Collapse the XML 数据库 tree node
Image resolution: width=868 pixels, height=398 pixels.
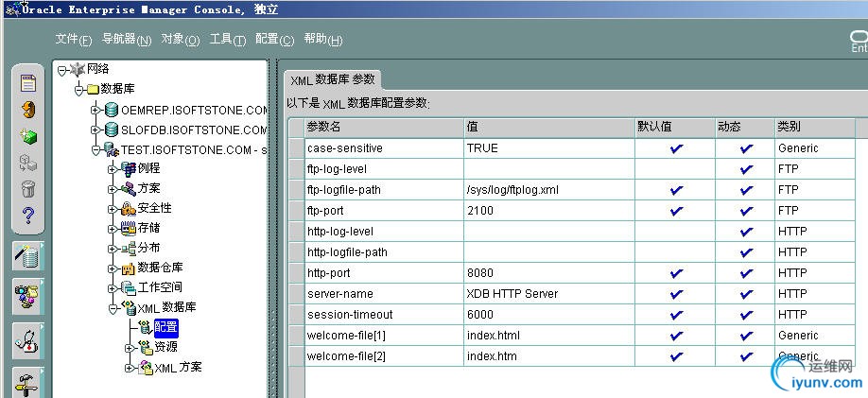coord(113,308)
